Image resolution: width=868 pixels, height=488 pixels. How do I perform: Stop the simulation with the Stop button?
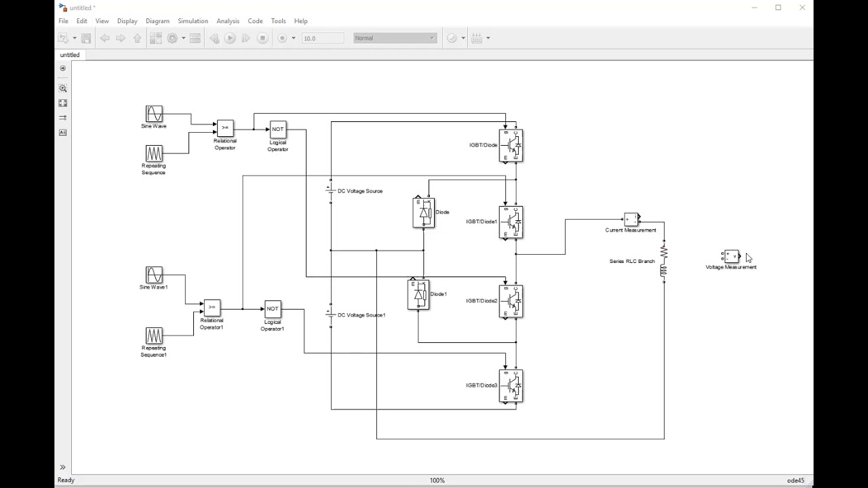point(263,38)
